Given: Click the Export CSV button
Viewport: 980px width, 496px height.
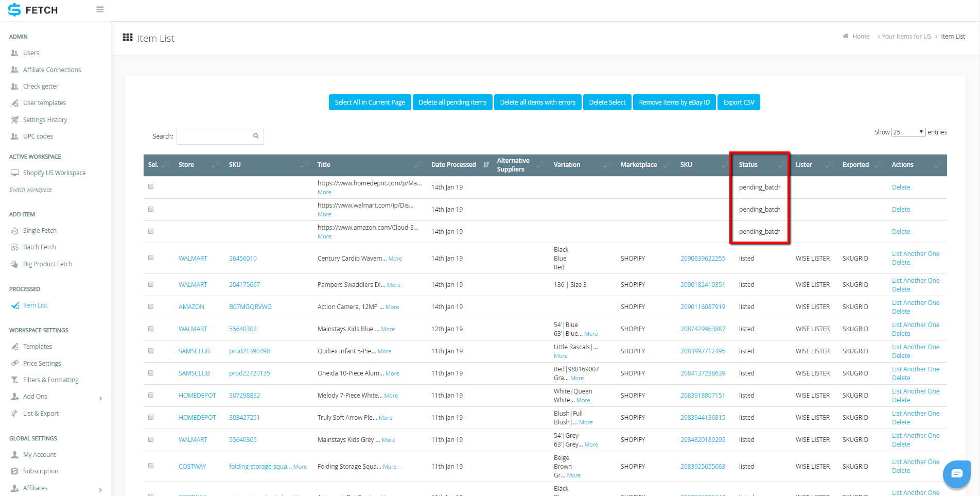Looking at the screenshot, I should pyautogui.click(x=739, y=102).
